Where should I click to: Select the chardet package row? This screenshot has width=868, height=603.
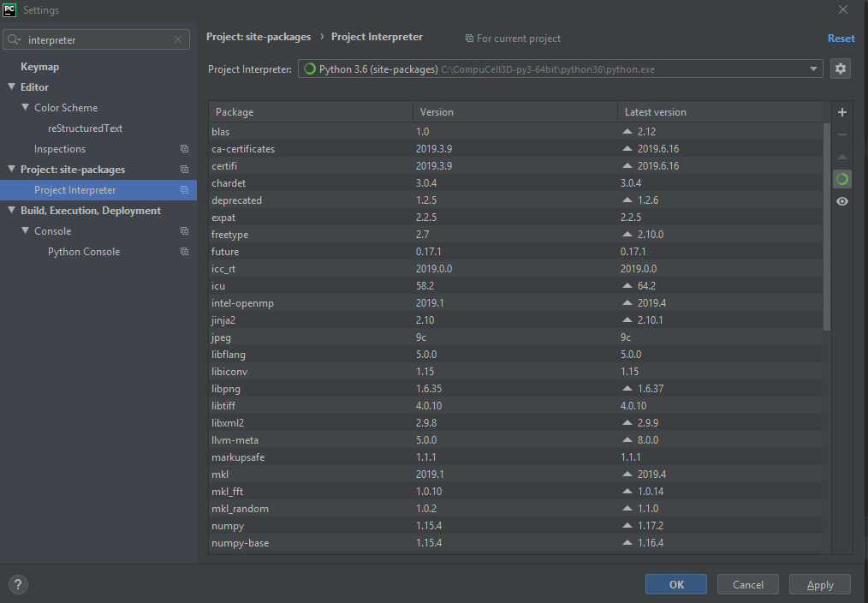[516, 182]
